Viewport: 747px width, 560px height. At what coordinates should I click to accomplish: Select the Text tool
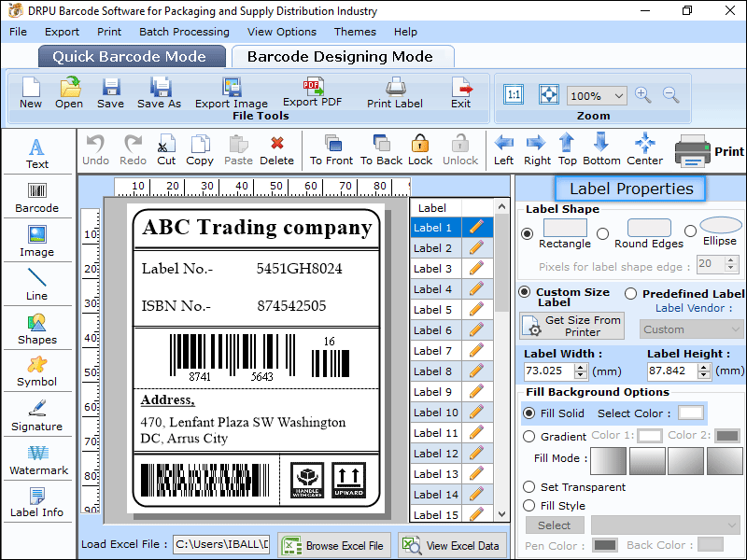click(37, 154)
